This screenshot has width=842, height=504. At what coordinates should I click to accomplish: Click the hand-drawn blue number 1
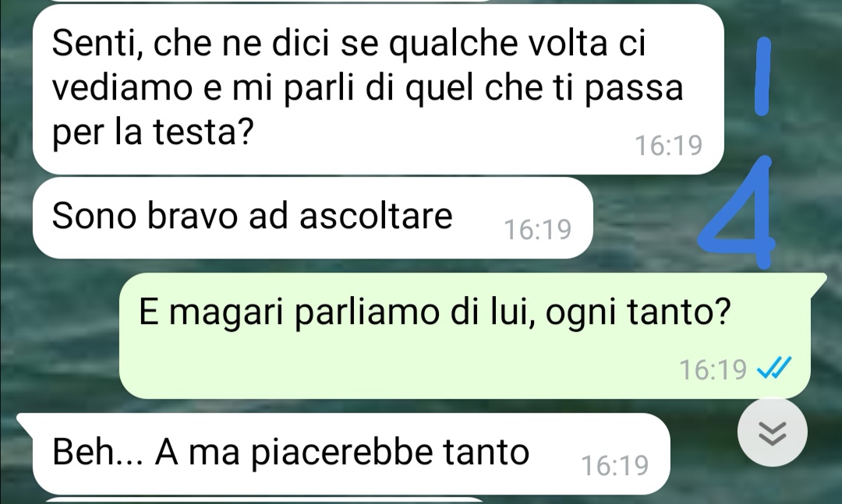point(763,76)
